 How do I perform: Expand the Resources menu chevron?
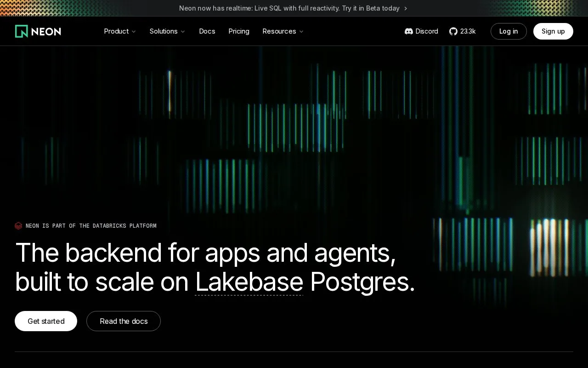pos(301,31)
